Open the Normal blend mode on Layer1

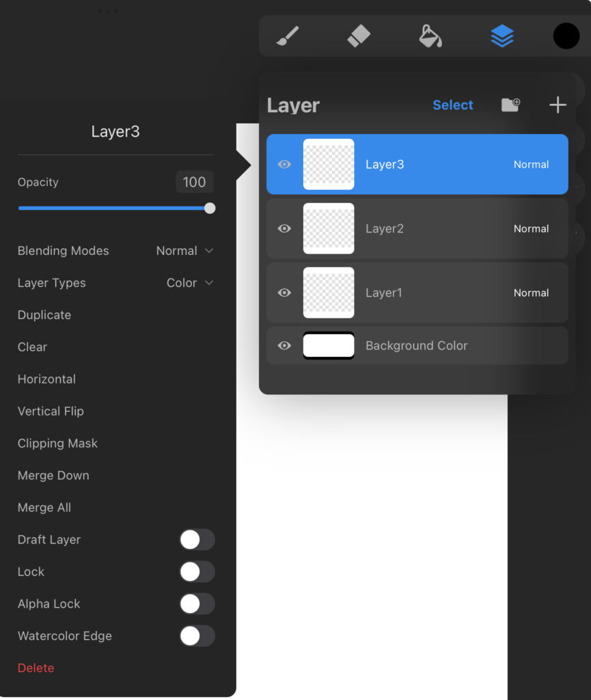pyautogui.click(x=531, y=293)
